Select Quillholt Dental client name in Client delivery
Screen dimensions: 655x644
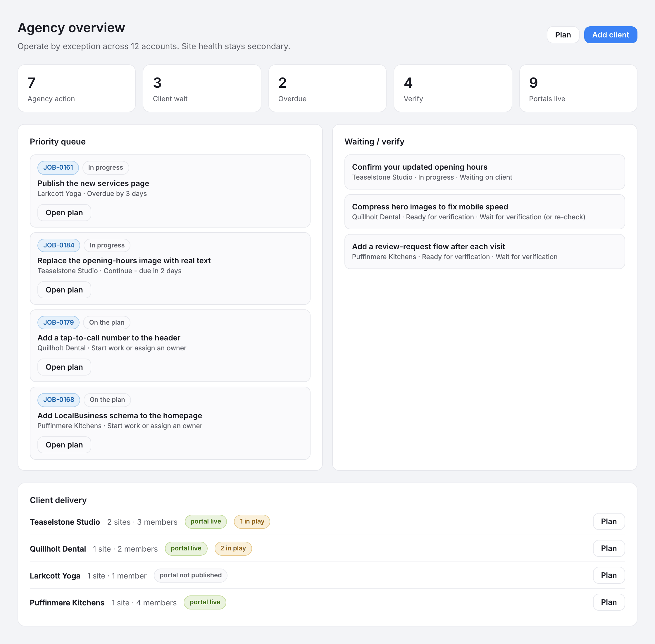[58, 549]
